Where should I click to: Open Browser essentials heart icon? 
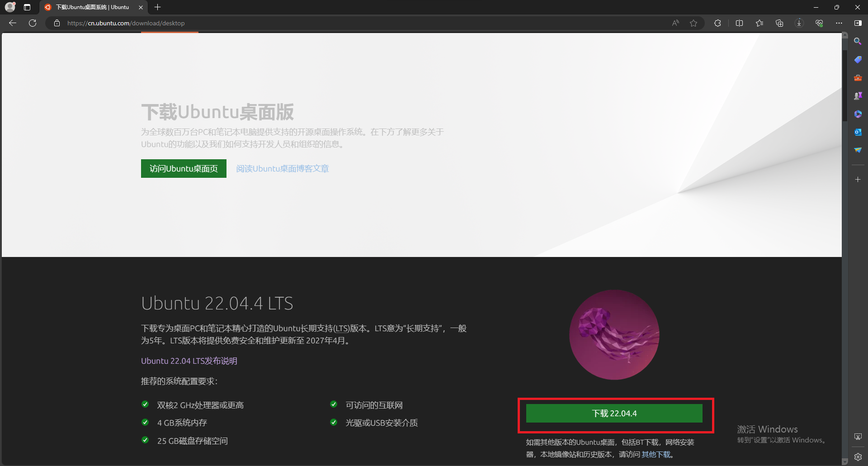(819, 23)
